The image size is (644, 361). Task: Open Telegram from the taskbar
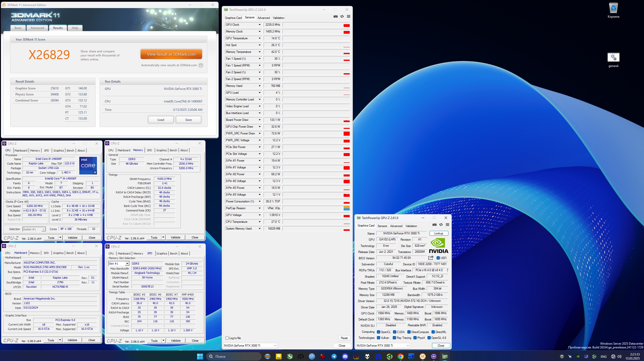(x=334, y=356)
